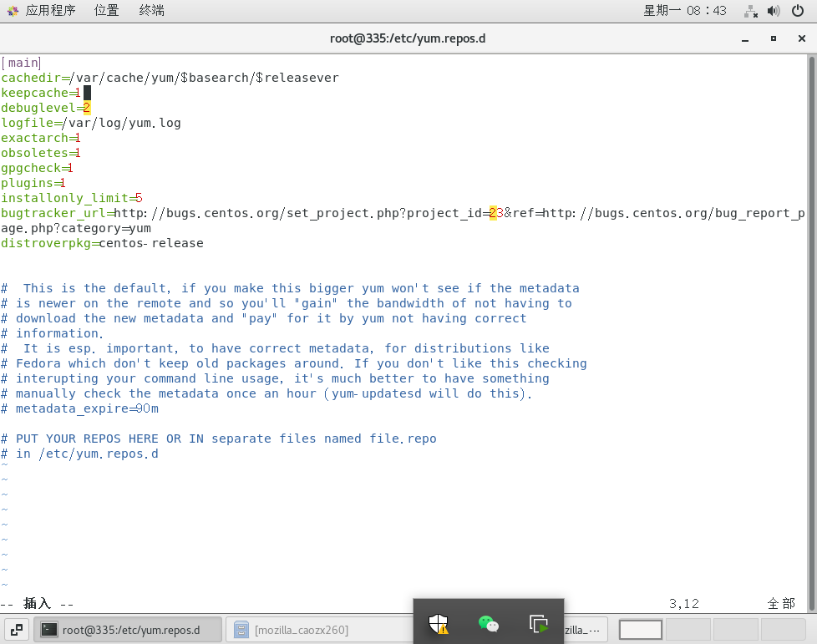Screen dimensions: 817x644
Task: Select the fourth workspace in the switcher
Action: coord(783,630)
